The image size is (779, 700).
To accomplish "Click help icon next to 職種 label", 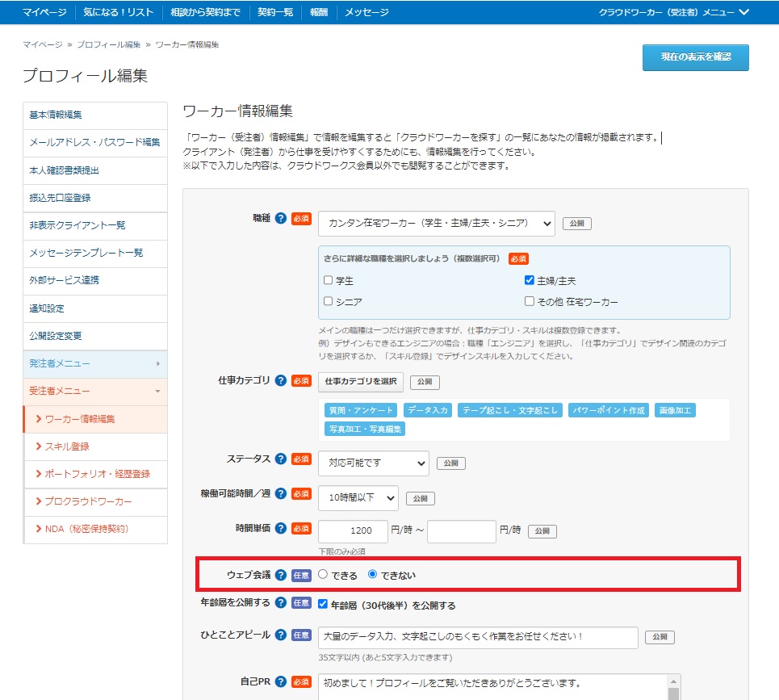I will [281, 219].
